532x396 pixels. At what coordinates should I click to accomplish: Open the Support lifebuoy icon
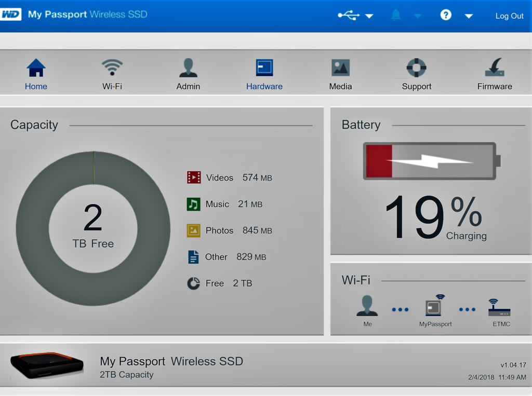[x=417, y=68]
